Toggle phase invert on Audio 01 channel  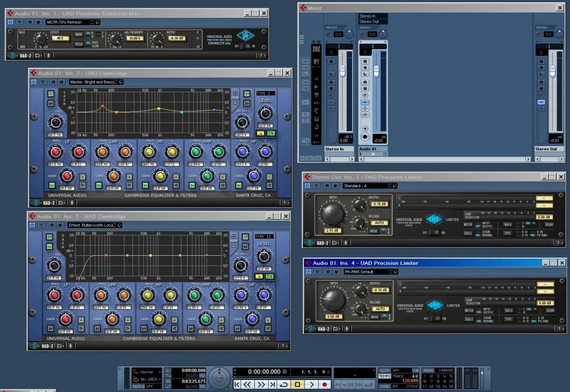[x=363, y=34]
